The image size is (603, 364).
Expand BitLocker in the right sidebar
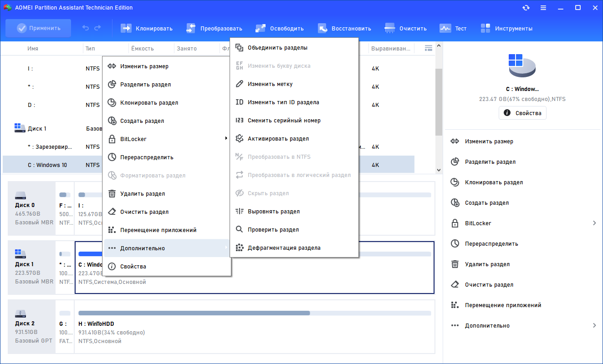coord(523,223)
